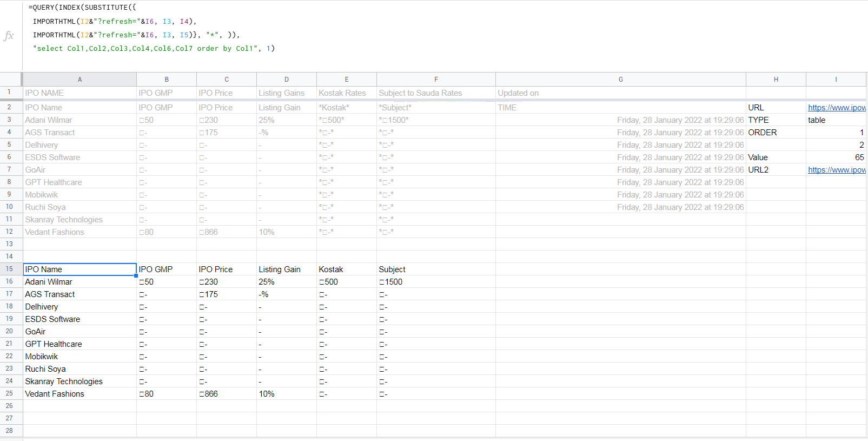This screenshot has width=868, height=441.
Task: Click 'ESDS Software' cell in row 19
Action: (x=79, y=319)
